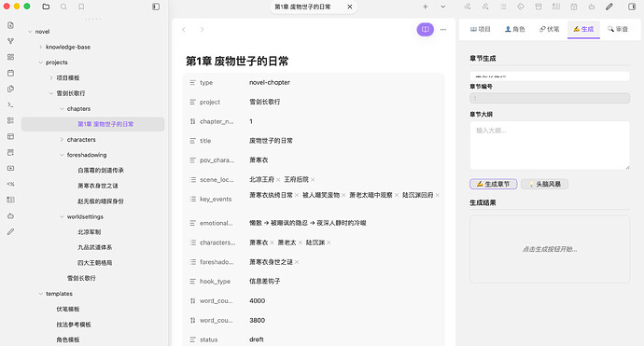Remove 萧老太 from characters property
This screenshot has height=346, width=644.
point(301,242)
